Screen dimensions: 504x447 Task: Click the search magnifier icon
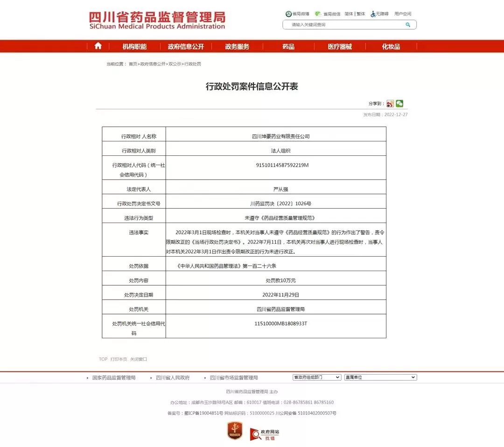[407, 24]
